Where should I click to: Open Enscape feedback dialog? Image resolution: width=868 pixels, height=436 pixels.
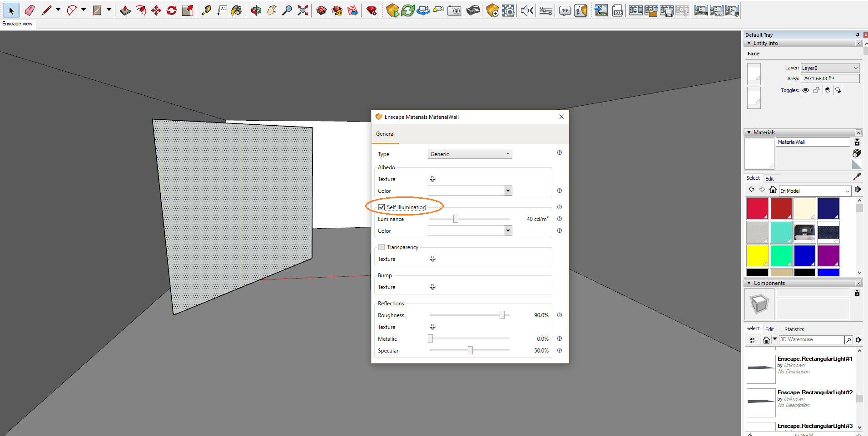pyautogui.click(x=565, y=10)
